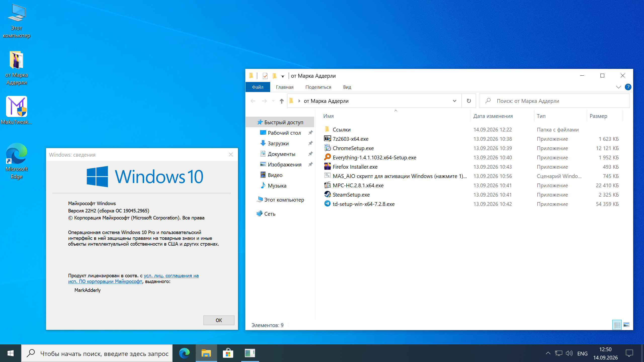Show hidden system tray icons
Viewport: 644px width, 362px height.
coord(548,353)
